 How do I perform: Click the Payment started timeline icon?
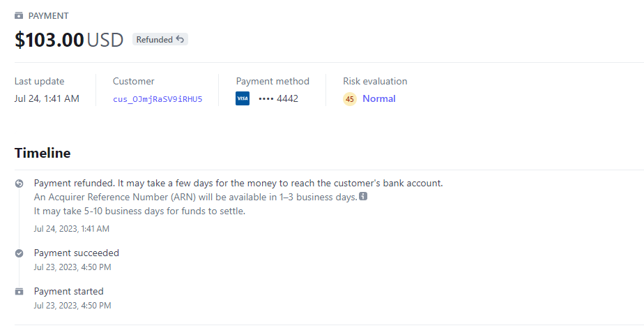tap(20, 292)
